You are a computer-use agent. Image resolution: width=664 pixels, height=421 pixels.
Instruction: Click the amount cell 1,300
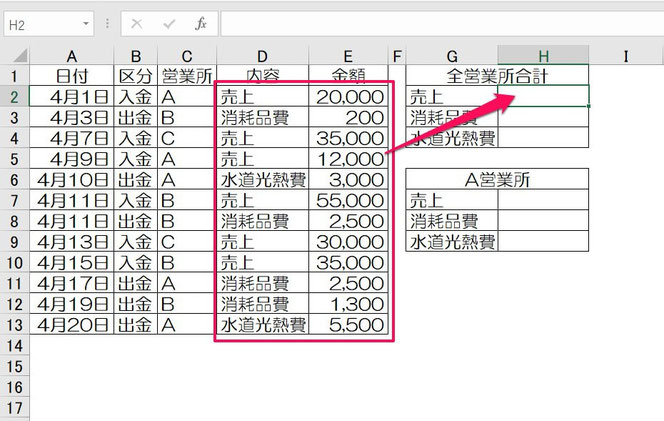pos(348,304)
